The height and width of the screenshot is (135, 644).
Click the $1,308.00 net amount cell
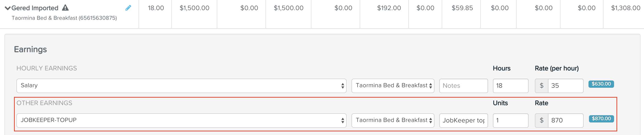click(625, 8)
